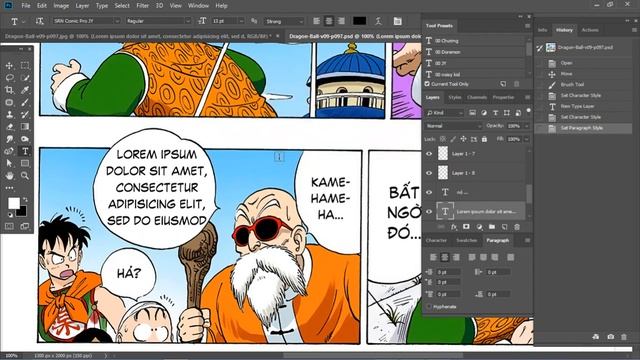The image size is (640, 360).
Task: Hide the Lorem ipsum text layer
Action: tap(429, 211)
